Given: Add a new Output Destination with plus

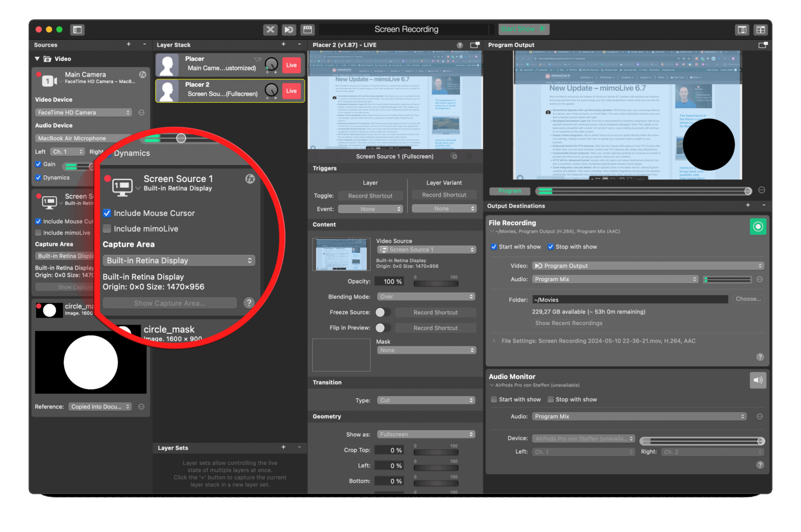Looking at the screenshot, I should pos(748,205).
